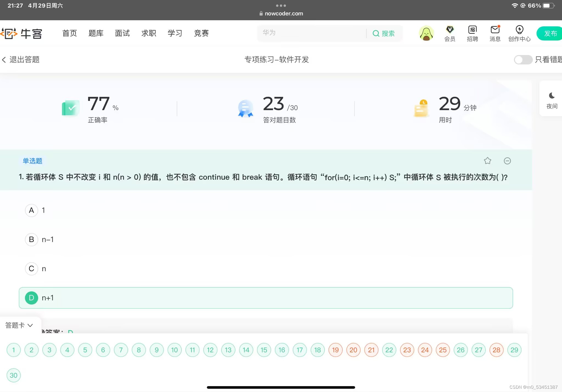Viewport: 562px width, 392px height.
Task: Switch to night mode moon icon
Action: (x=552, y=96)
